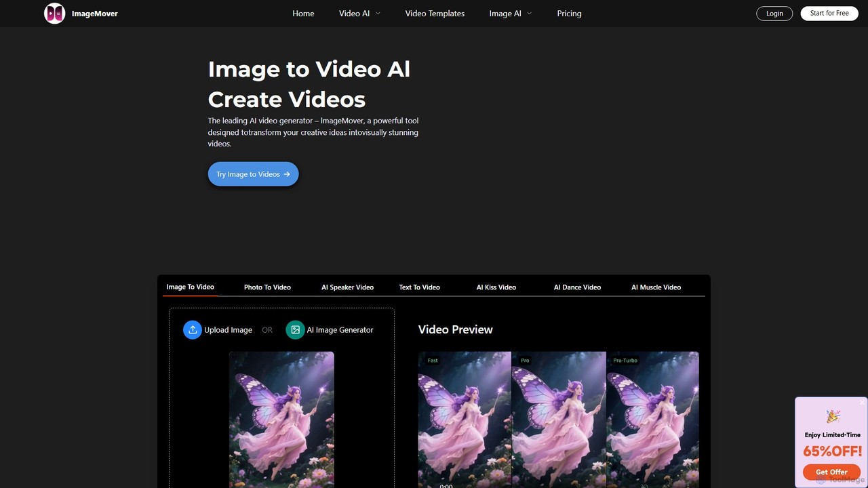Expand the Image AI dropdown menu

coord(511,14)
